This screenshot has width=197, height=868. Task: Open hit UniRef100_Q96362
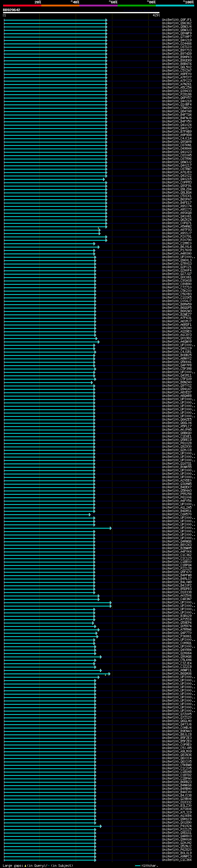177,23
